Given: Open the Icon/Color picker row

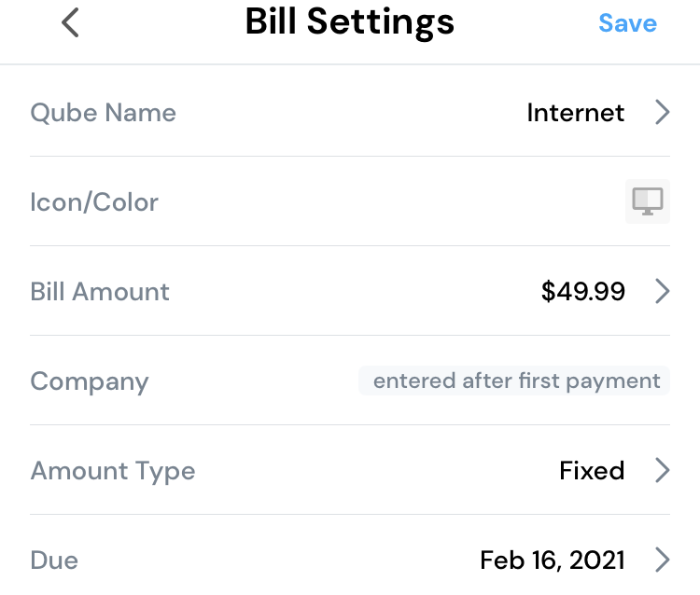Looking at the screenshot, I should pyautogui.click(x=373, y=202).
